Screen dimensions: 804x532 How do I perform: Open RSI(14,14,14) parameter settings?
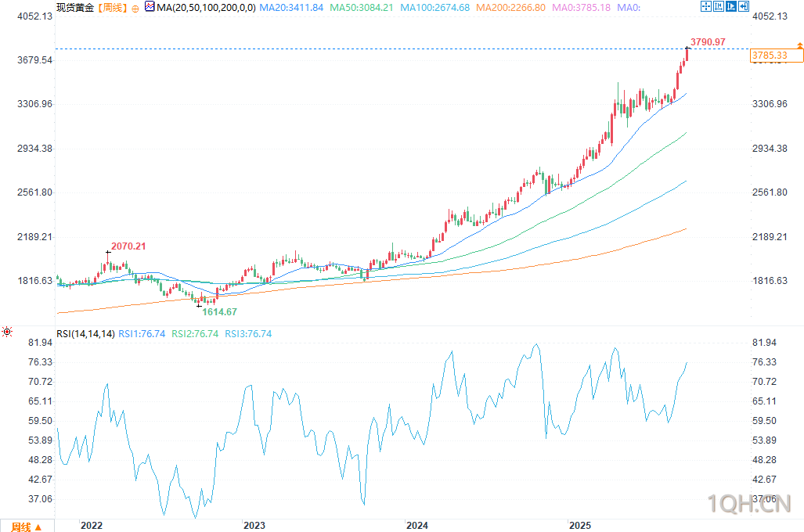85,334
